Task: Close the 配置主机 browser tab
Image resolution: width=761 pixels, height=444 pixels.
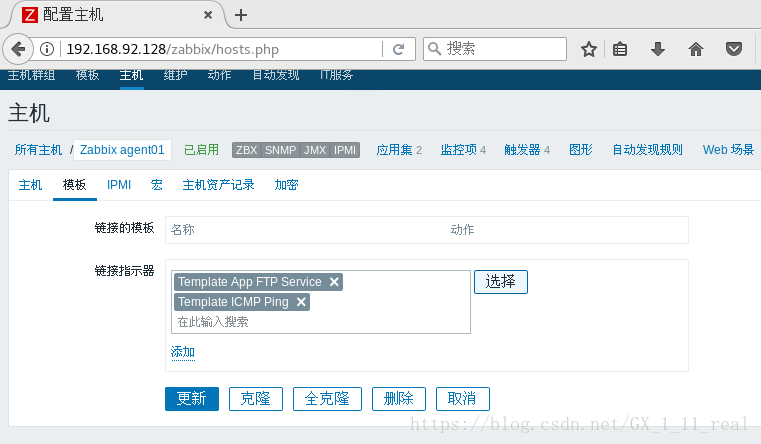Action: (x=208, y=15)
